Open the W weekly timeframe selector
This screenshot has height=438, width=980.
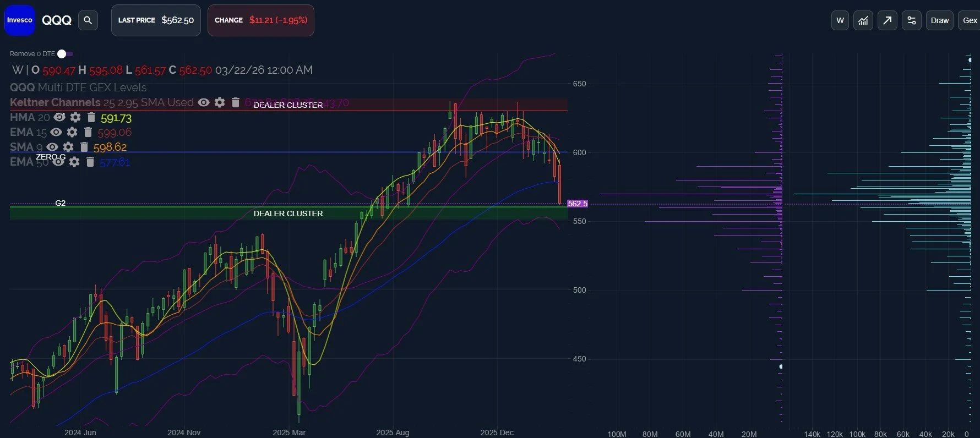click(x=840, y=20)
